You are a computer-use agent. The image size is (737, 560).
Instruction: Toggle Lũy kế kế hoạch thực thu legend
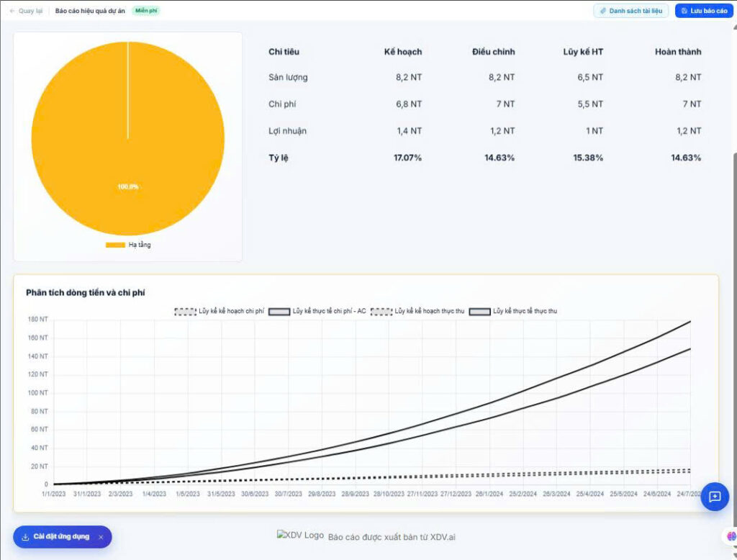point(417,311)
